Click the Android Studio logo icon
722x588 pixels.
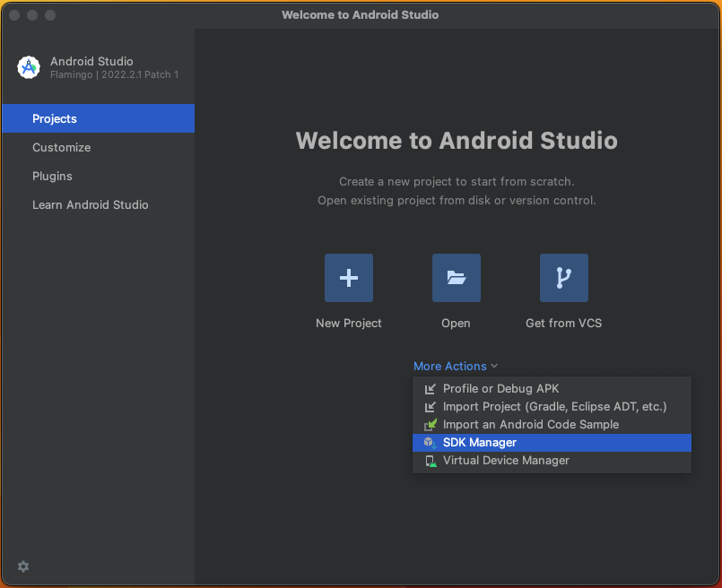point(29,67)
